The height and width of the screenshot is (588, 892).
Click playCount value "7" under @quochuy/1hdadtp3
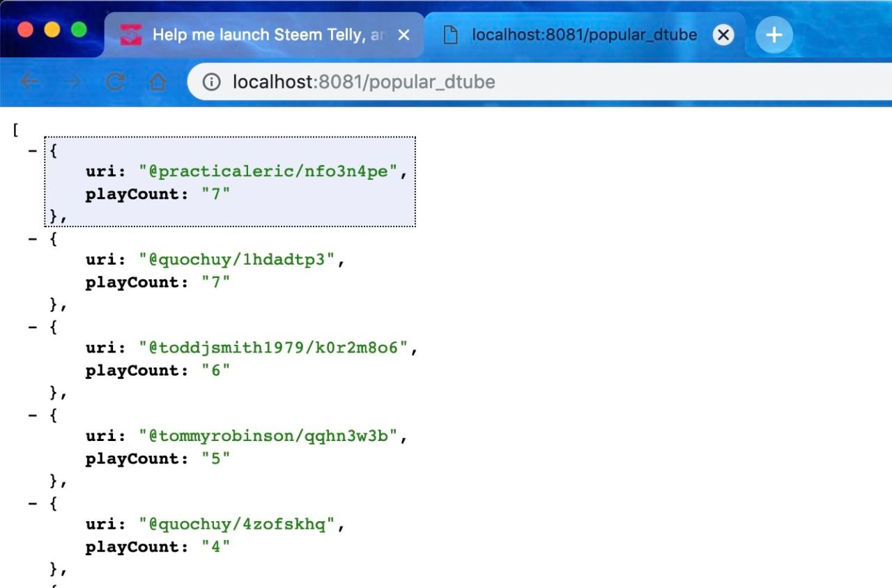click(216, 282)
